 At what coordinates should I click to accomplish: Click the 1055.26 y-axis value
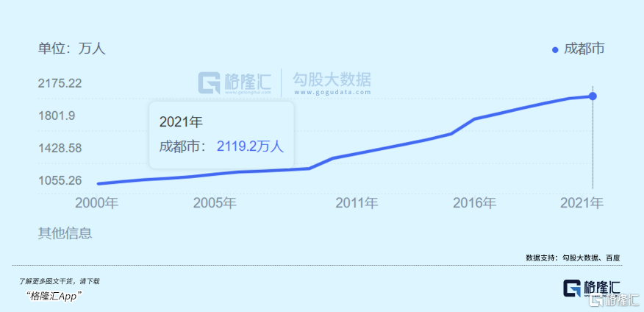pyautogui.click(x=60, y=180)
